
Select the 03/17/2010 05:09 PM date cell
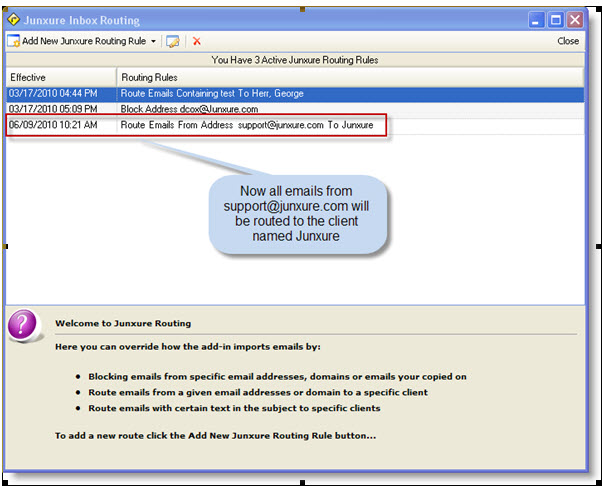click(61, 109)
